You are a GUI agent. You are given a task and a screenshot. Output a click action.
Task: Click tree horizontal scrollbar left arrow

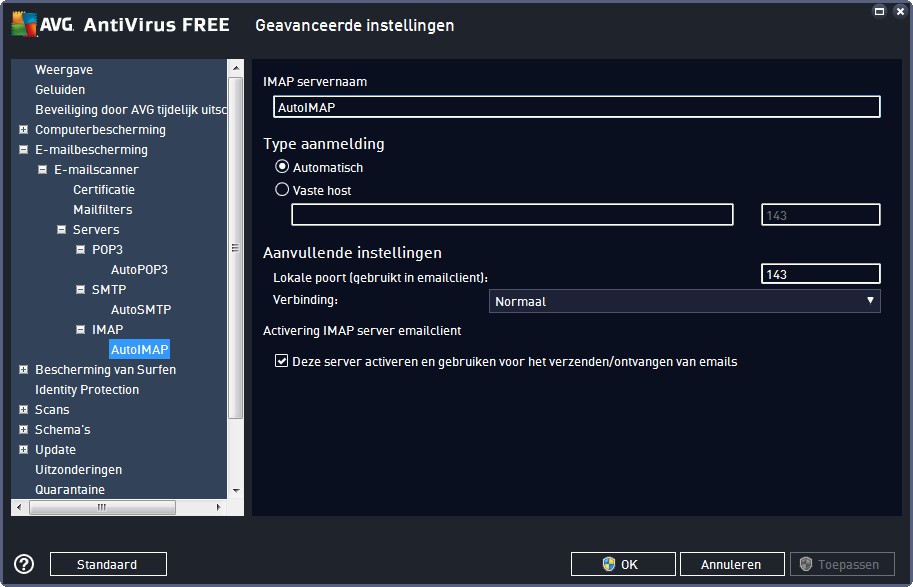(19, 507)
